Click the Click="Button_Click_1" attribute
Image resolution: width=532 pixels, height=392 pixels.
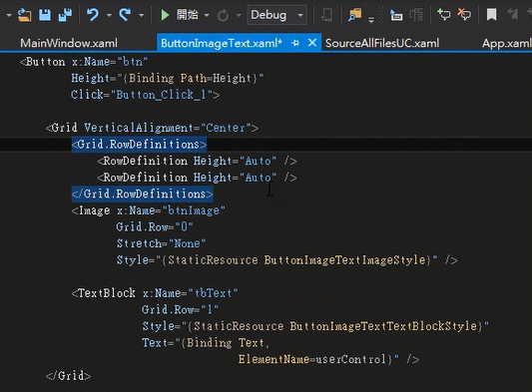pyautogui.click(x=145, y=95)
